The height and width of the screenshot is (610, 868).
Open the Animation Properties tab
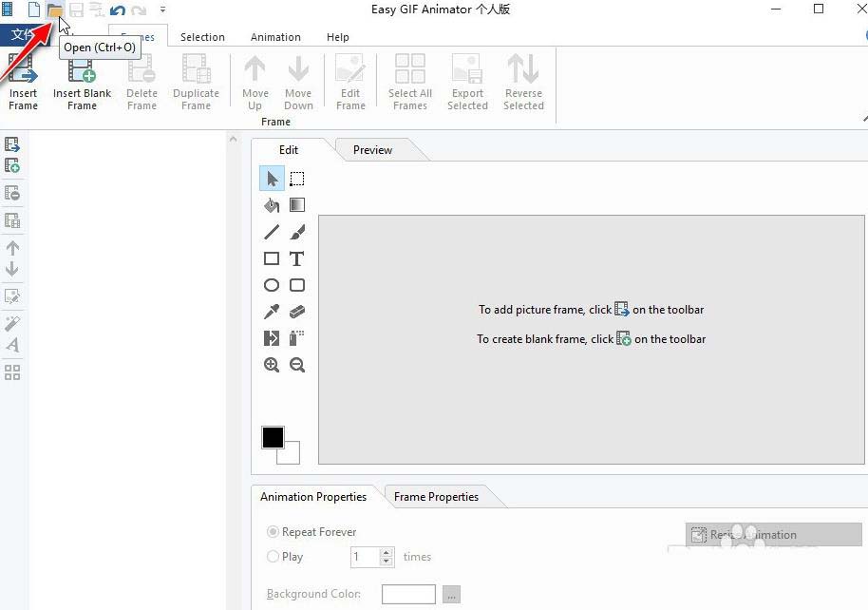[x=313, y=496]
